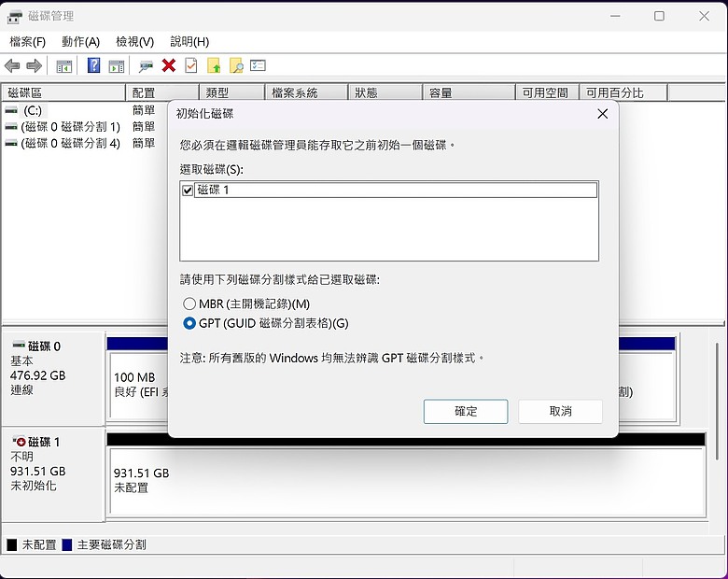Maximize the 磁碟管理 window

click(659, 16)
